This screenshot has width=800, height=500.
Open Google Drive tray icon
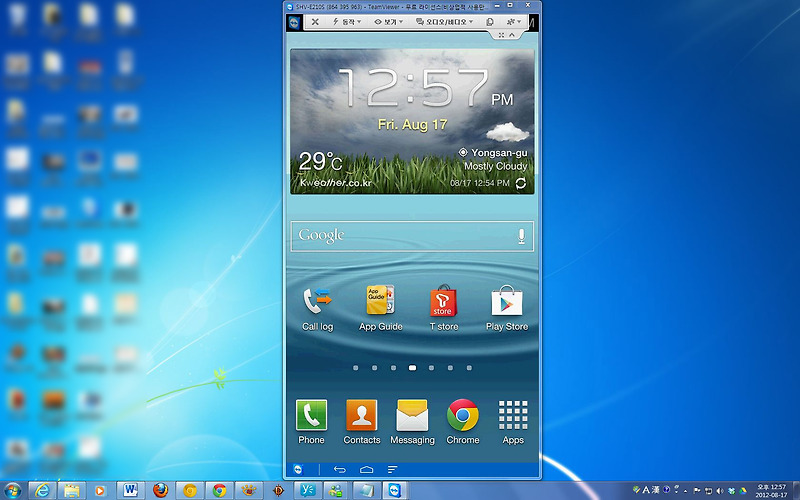click(x=743, y=490)
